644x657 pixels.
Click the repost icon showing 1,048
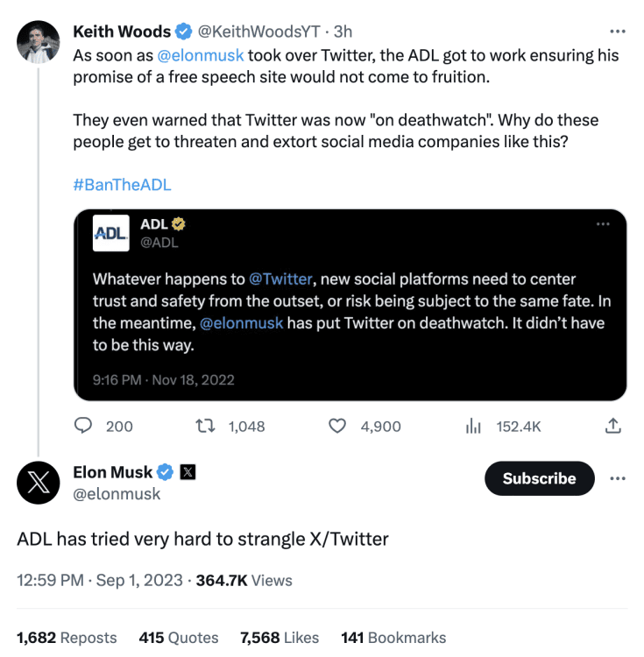click(x=208, y=426)
